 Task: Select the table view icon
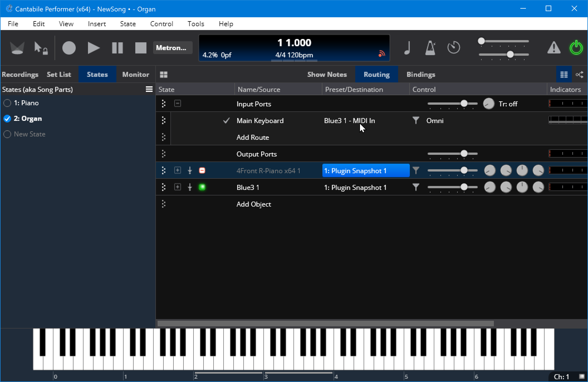564,74
